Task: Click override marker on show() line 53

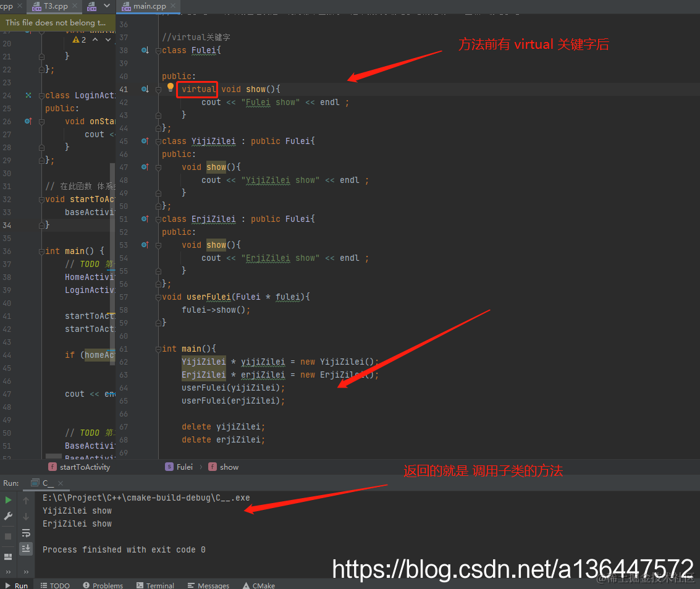Action: pos(145,245)
